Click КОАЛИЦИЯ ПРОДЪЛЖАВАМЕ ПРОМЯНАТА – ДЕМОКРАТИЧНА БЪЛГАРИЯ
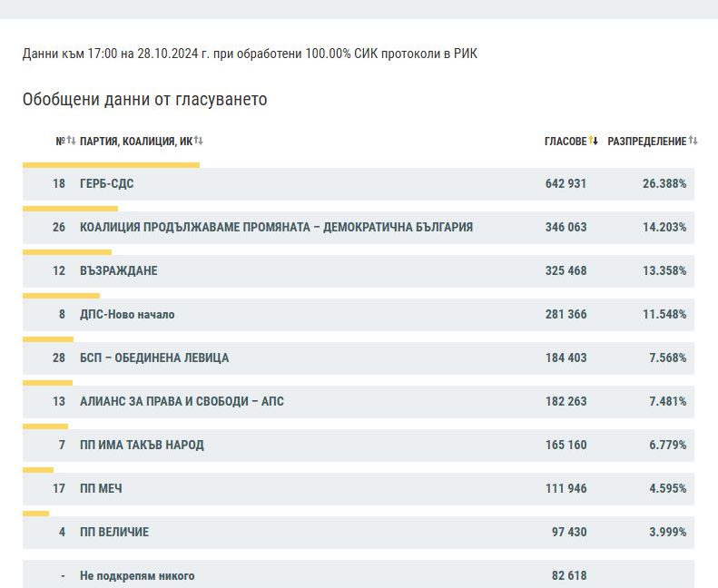Screen dimensions: 718x588 click(276, 228)
